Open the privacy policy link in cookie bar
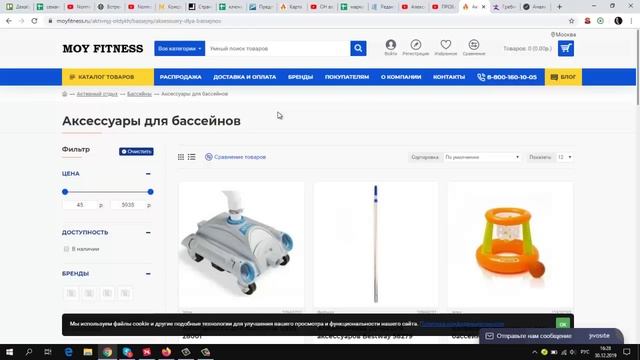 (462, 324)
